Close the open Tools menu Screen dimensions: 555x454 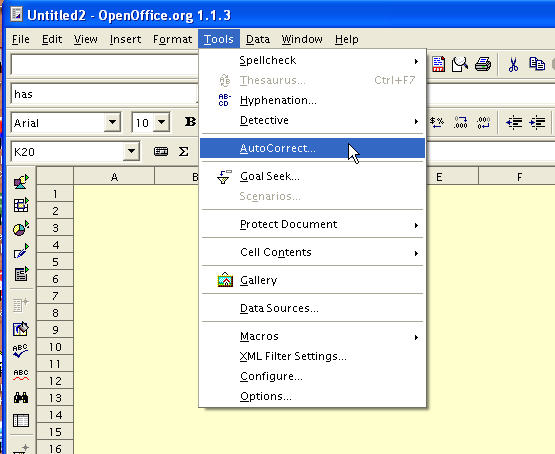click(219, 39)
